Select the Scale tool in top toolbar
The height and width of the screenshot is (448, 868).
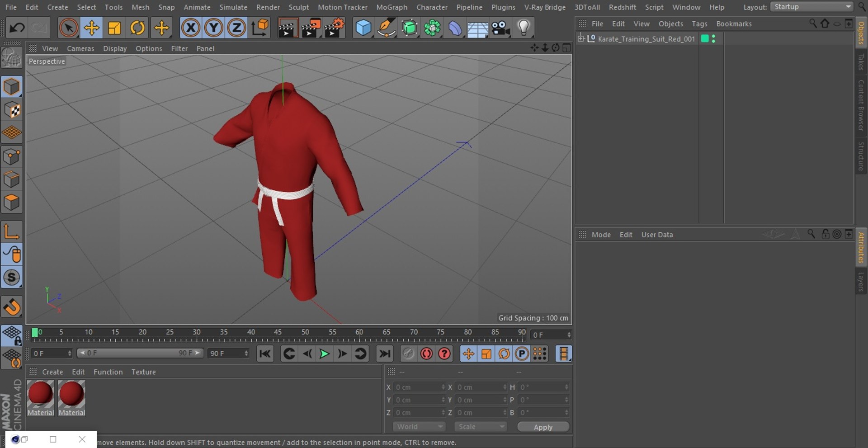pos(114,28)
